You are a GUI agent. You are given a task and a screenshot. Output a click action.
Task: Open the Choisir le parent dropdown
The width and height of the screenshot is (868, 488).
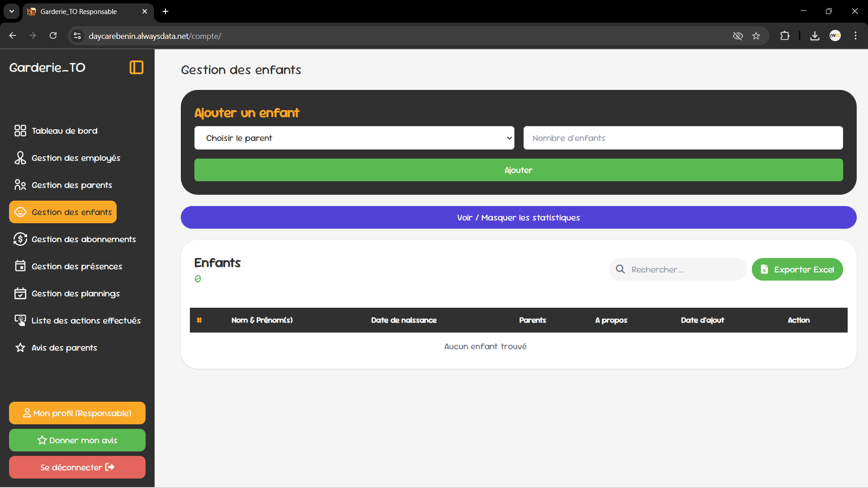(x=354, y=138)
